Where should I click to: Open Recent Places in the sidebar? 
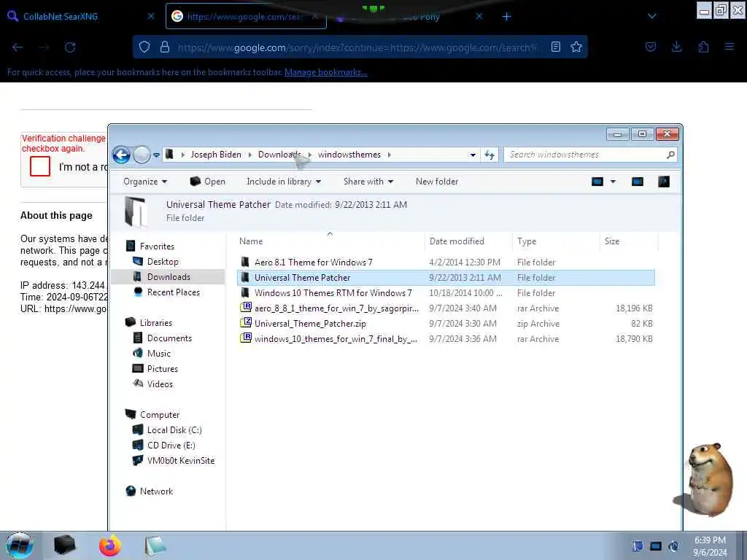[x=174, y=292]
